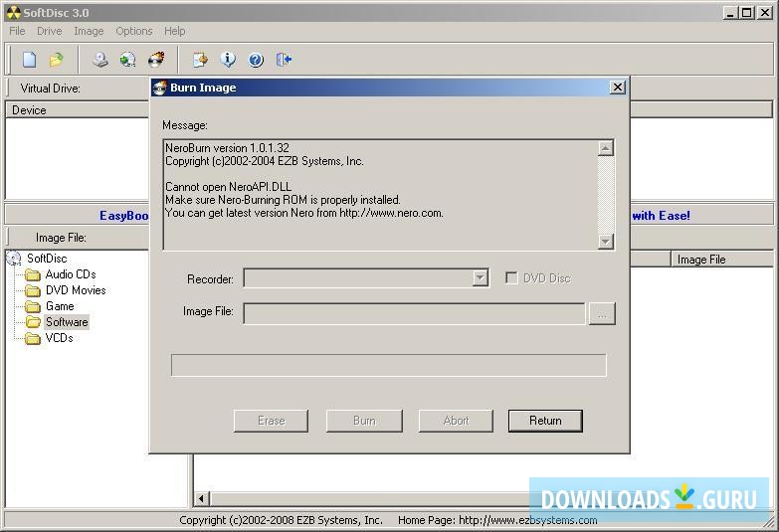Click the Burn Image dialog title icon
The height and width of the screenshot is (532, 779).
tap(160, 88)
